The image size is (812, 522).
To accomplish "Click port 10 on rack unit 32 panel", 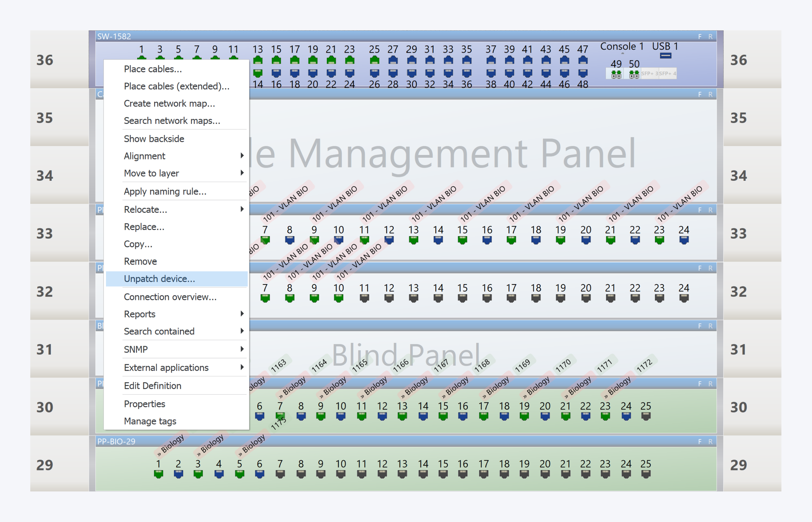I will point(339,298).
